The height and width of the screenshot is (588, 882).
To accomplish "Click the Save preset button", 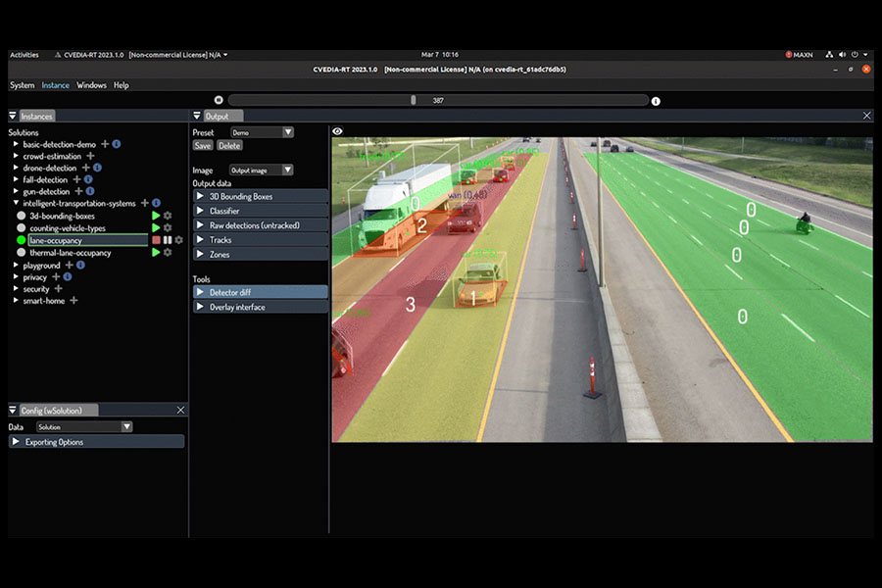I will [x=203, y=145].
